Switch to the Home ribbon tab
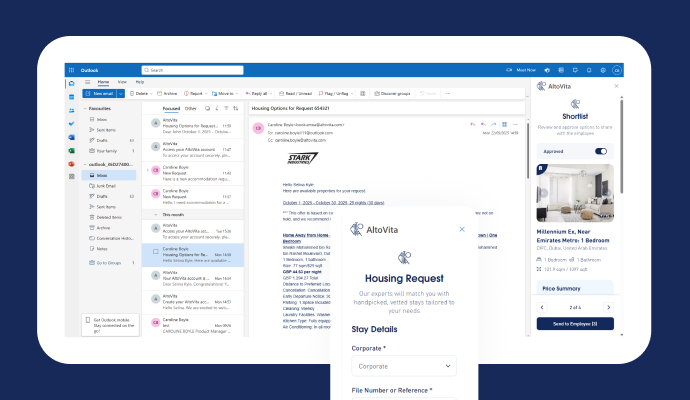Screen dimensions: 690x400 coord(103,82)
